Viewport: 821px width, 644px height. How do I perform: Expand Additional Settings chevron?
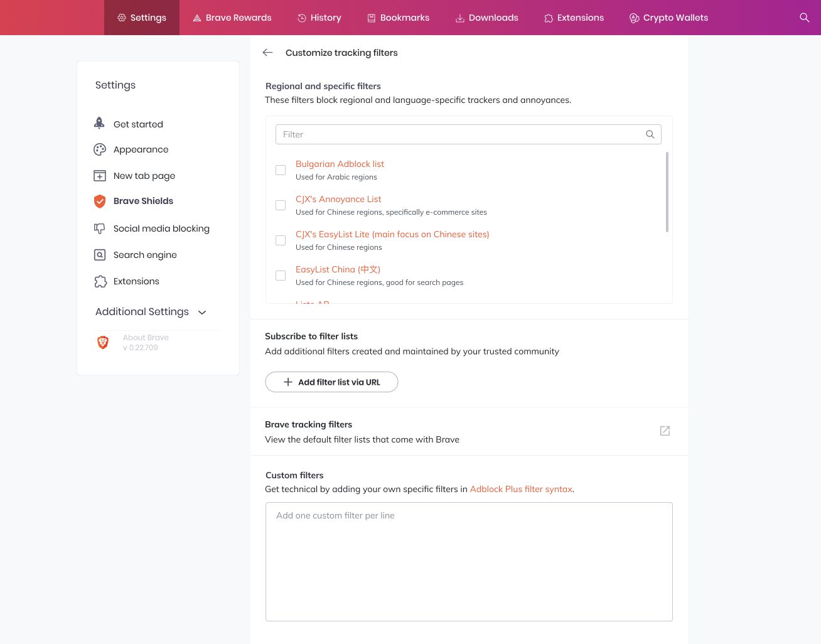click(x=202, y=312)
